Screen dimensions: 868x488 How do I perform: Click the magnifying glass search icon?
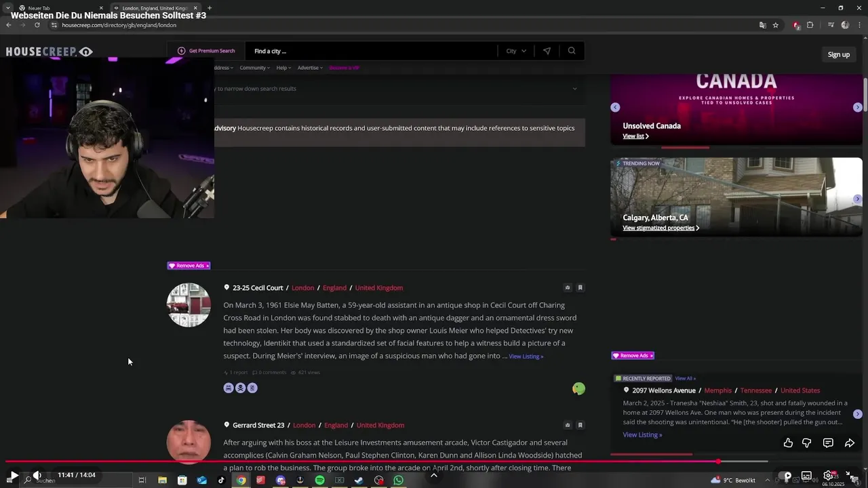pyautogui.click(x=572, y=51)
